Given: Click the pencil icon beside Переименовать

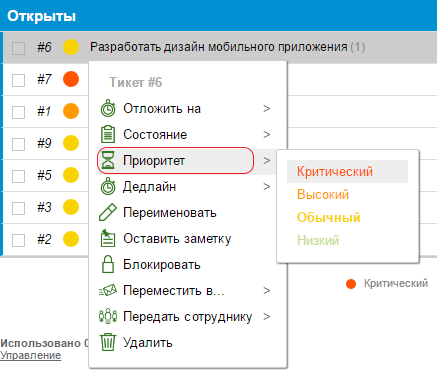Looking at the screenshot, I should 108,212.
